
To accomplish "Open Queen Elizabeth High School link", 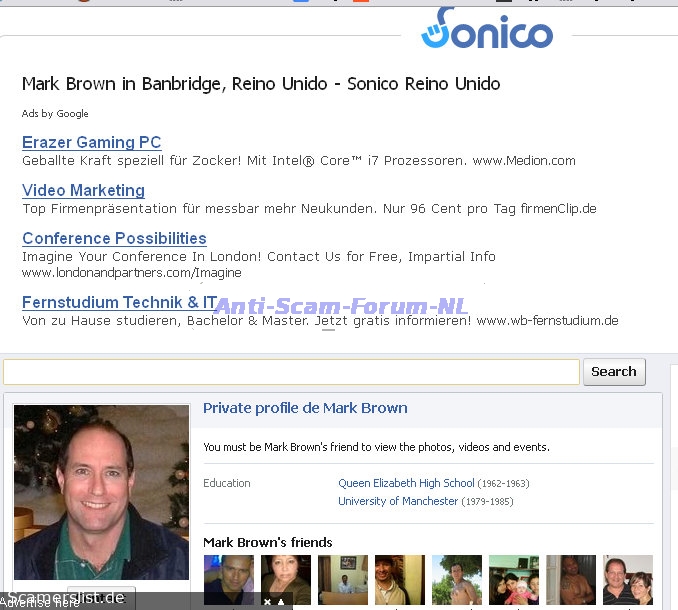I will [x=406, y=483].
